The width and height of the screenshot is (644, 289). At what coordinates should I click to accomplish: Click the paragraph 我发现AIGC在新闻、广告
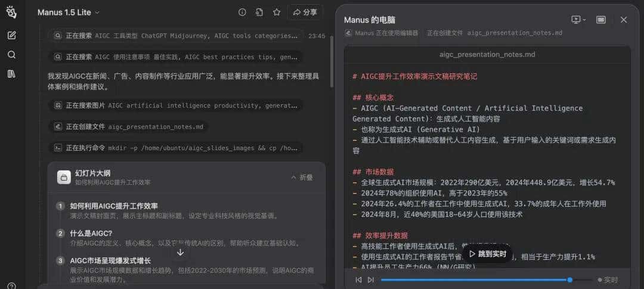pyautogui.click(x=183, y=81)
